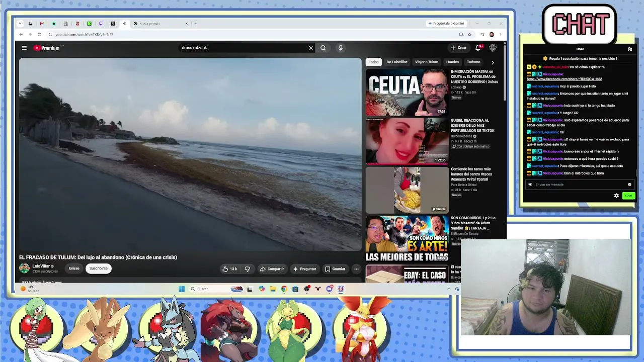The height and width of the screenshot is (362, 644).
Task: Open a new browser tab
Action: [x=196, y=24]
